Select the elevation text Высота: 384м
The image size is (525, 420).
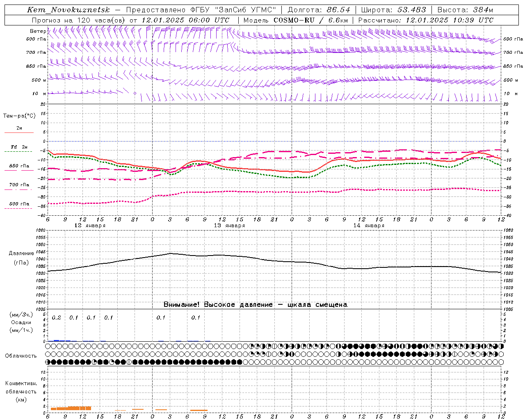pyautogui.click(x=465, y=10)
